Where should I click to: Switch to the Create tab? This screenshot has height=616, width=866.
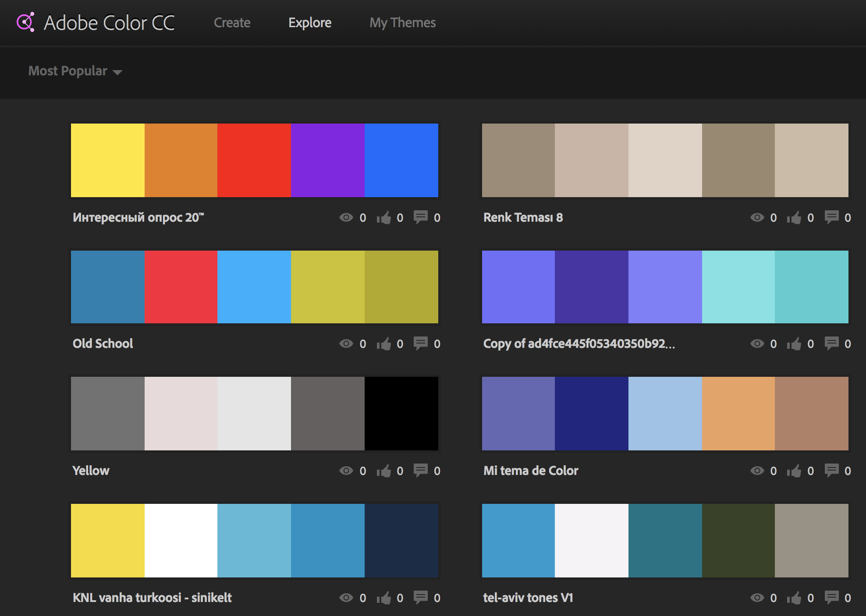click(x=232, y=23)
